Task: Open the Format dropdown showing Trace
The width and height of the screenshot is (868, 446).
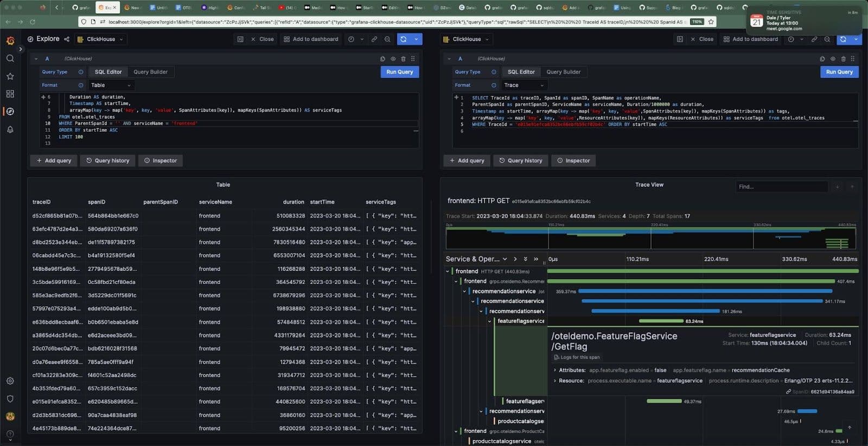Action: (x=524, y=85)
